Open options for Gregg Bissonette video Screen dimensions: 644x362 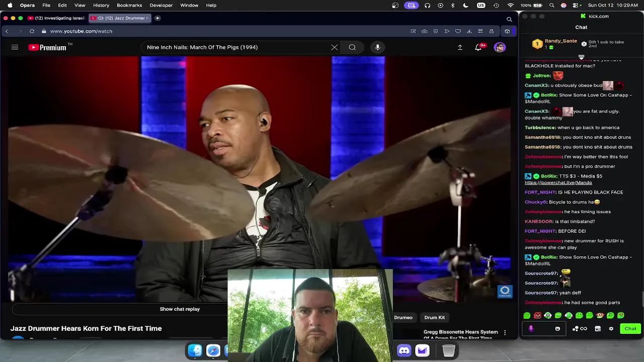pos(505,333)
